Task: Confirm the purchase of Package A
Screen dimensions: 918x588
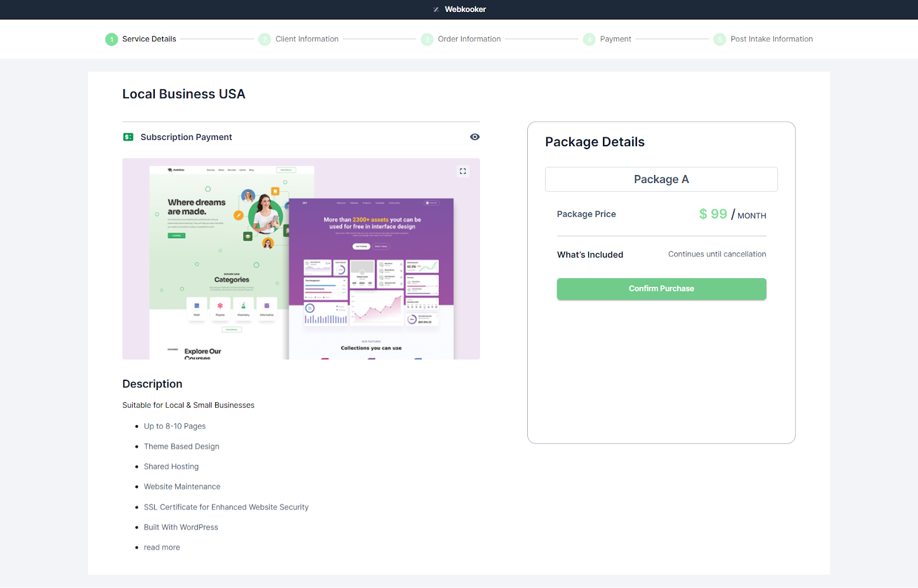Action: 661,289
